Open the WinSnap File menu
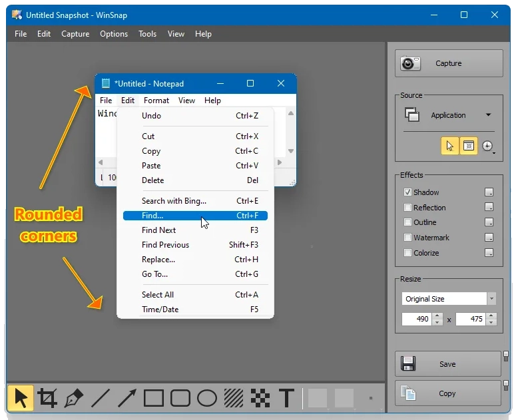This screenshot has width=516, height=420. click(x=21, y=34)
